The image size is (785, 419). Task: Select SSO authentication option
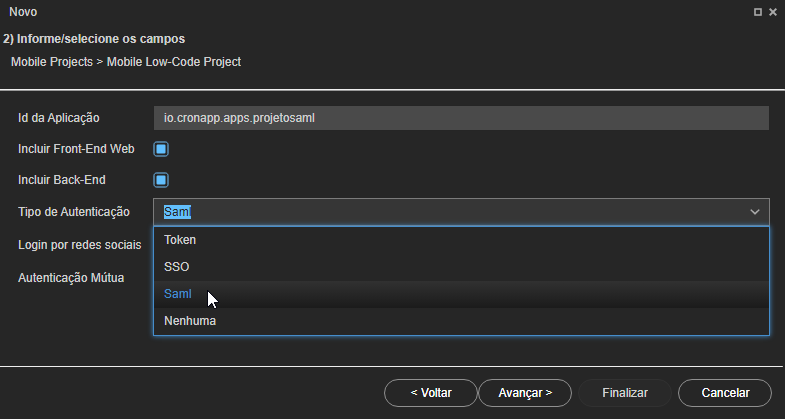tap(461, 267)
